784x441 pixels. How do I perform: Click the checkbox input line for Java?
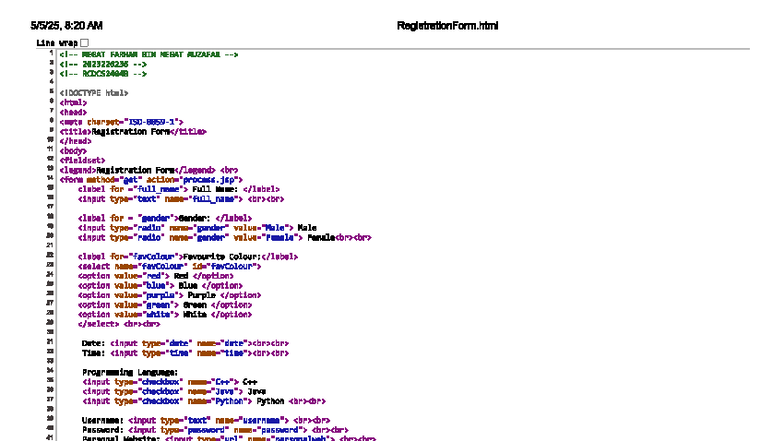[x=174, y=392]
